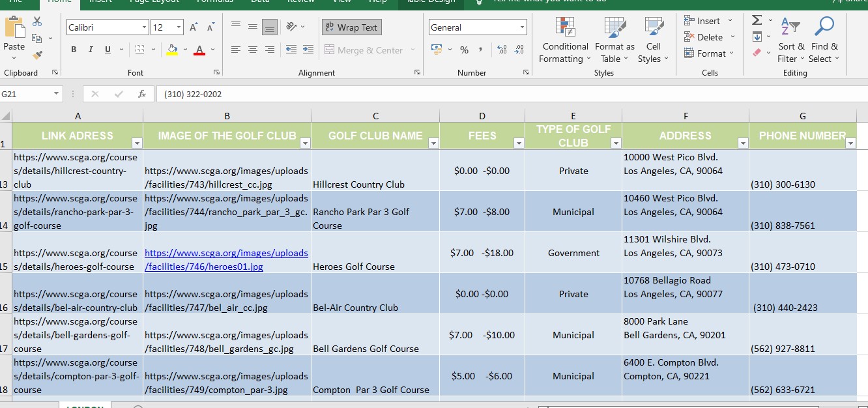Click the Cut scissors icon
Viewport: 868px width, 408px height.
coord(37,22)
